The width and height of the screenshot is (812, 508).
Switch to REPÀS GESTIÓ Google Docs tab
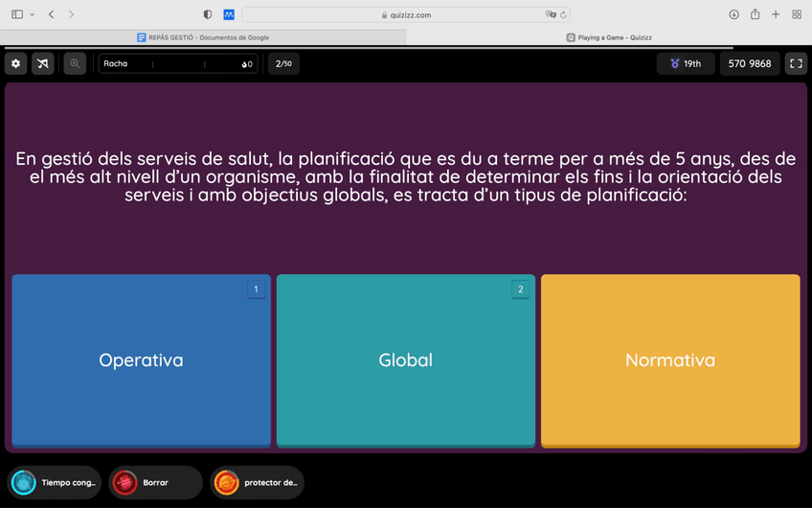coord(203,37)
